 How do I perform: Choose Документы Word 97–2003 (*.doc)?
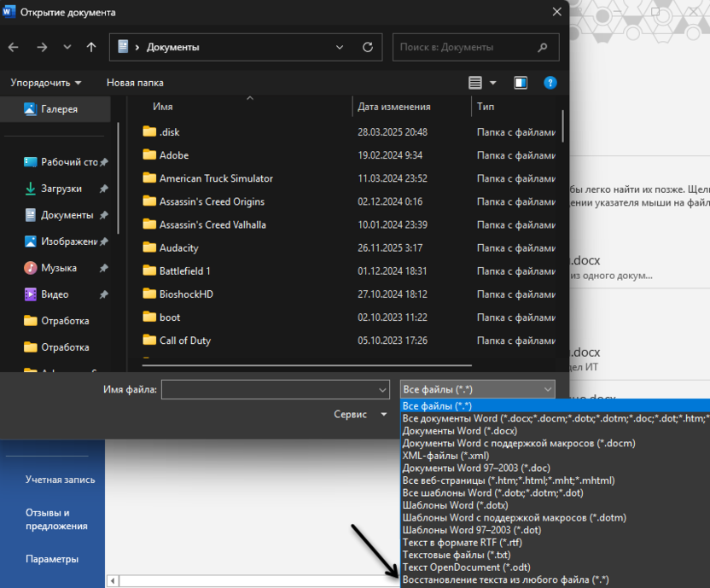[x=556, y=468]
